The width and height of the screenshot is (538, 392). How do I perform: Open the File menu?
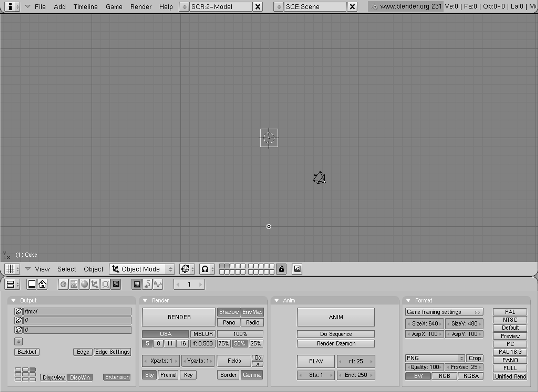(x=40, y=7)
